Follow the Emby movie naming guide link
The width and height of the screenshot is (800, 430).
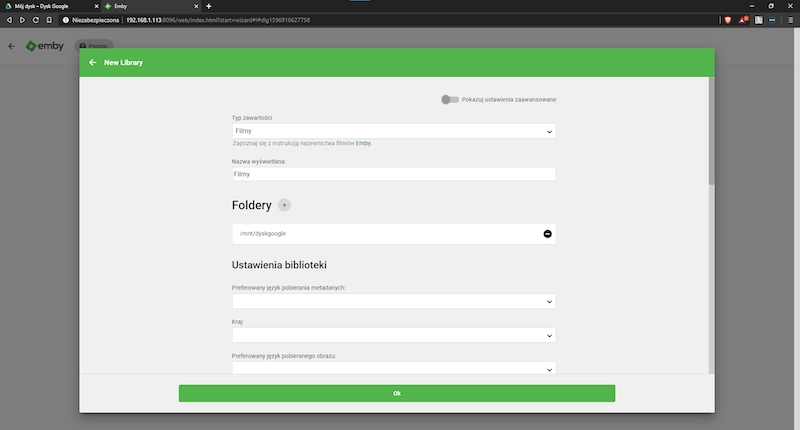pyautogui.click(x=363, y=143)
